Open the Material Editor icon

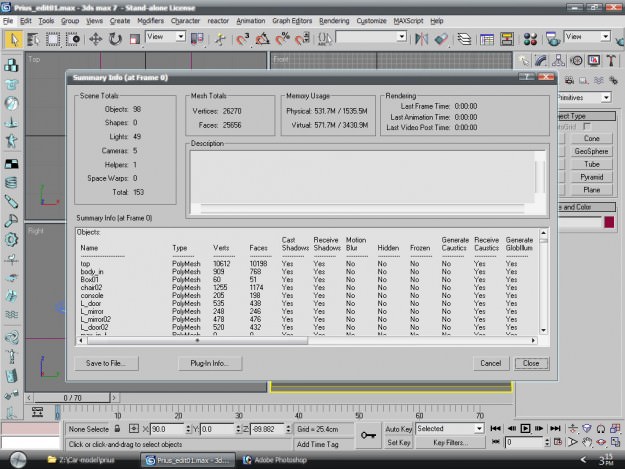tap(530, 39)
